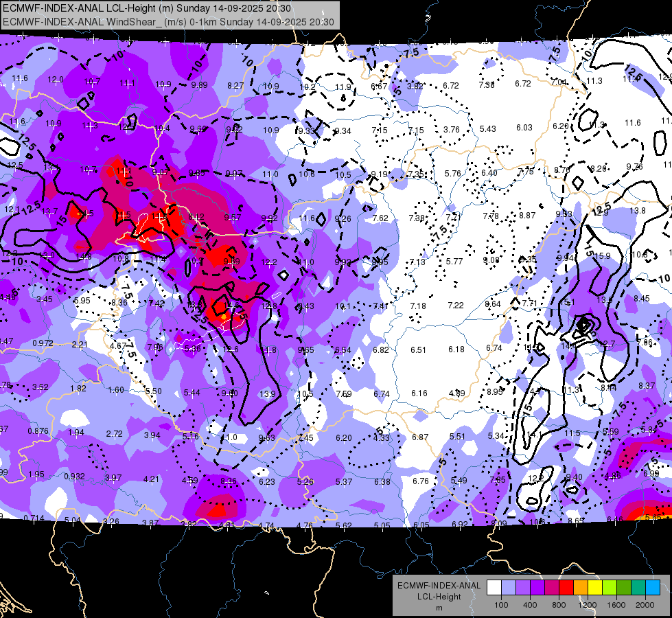
Task: Click the wind shear value 0.932
Action: click(74, 477)
